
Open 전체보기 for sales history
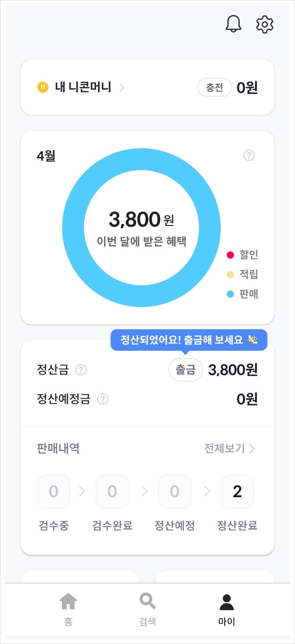click(x=230, y=448)
